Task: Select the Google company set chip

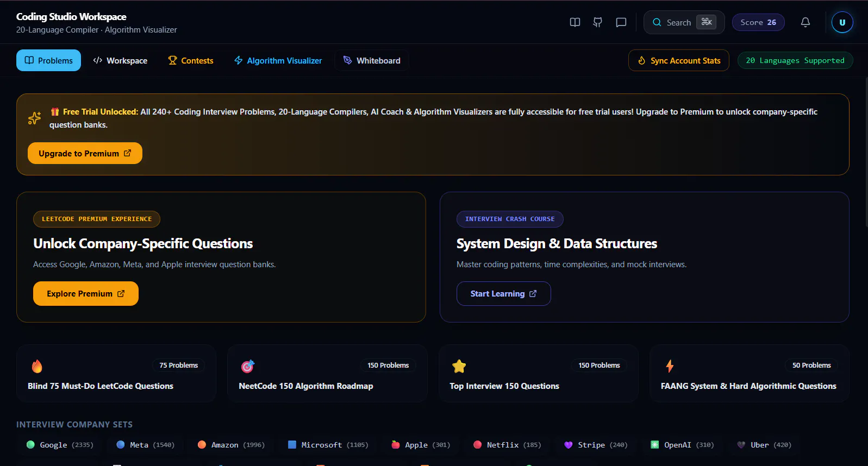Action: (x=60, y=445)
